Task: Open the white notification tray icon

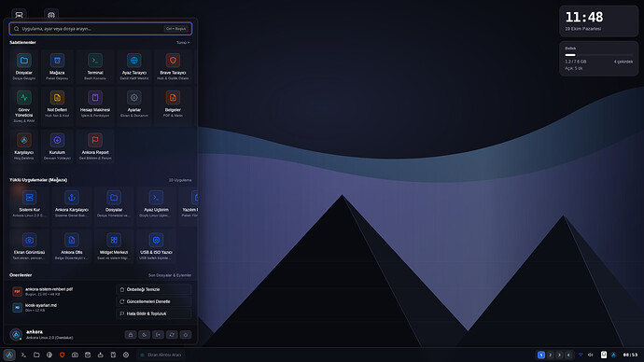Action: point(604,355)
